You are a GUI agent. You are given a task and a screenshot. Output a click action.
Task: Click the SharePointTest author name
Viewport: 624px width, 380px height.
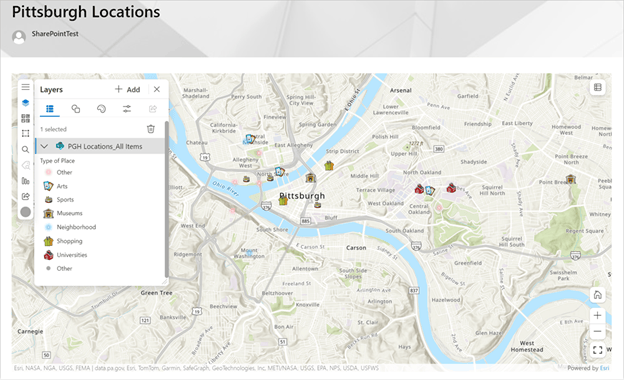(x=55, y=34)
